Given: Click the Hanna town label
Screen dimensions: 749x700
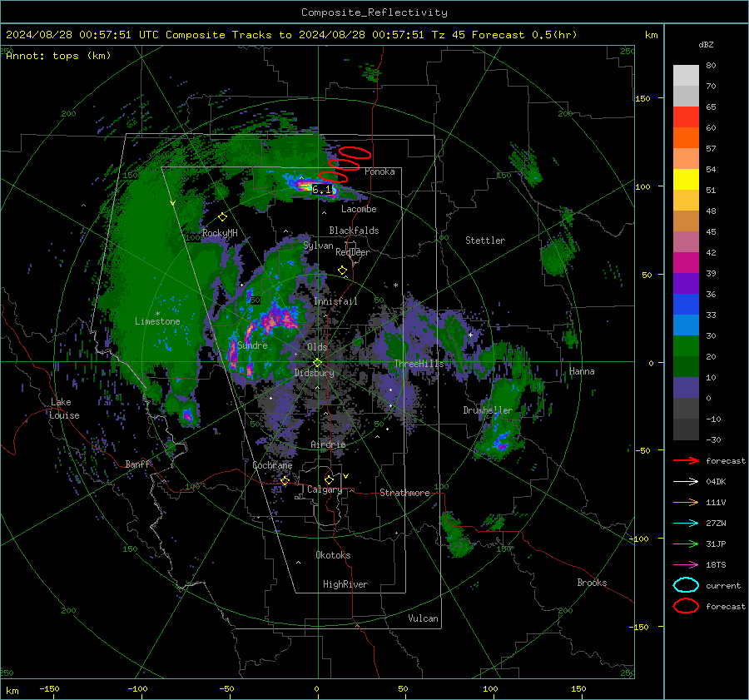Looking at the screenshot, I should (582, 371).
